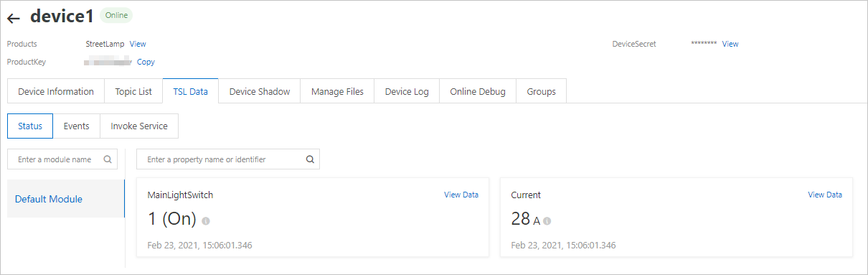Click the property search magnifier icon
This screenshot has width=868, height=275.
pos(310,159)
